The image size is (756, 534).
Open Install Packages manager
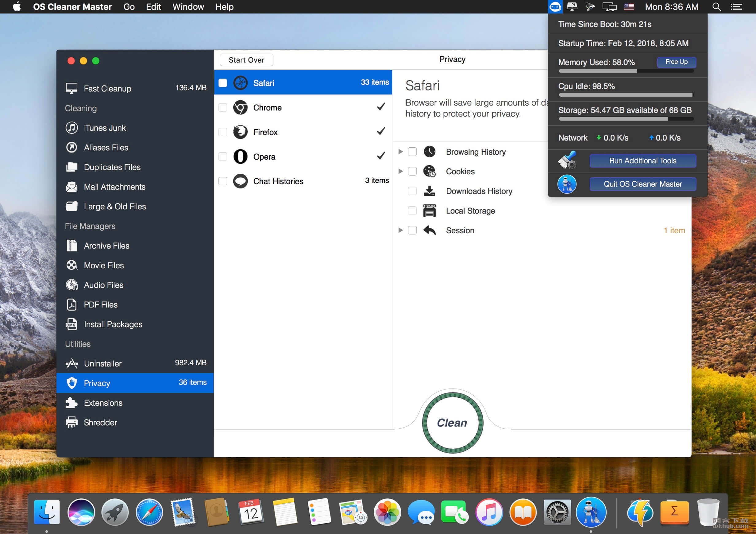[135, 324]
